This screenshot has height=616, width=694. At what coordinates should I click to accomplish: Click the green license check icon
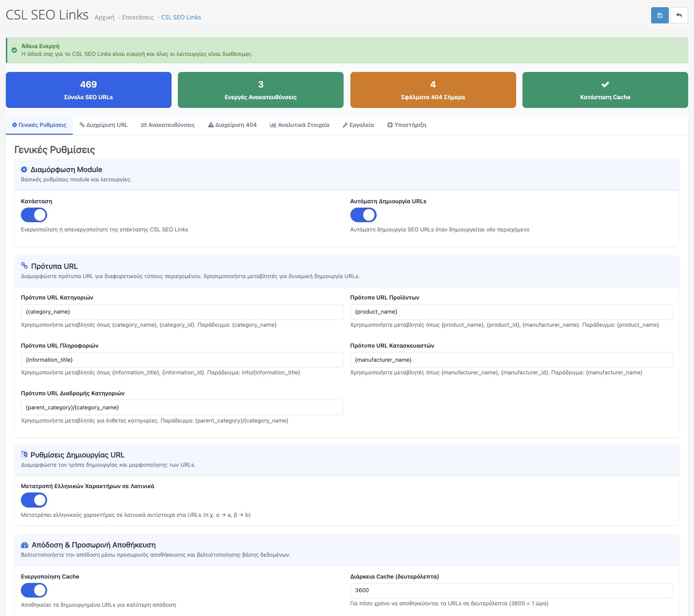[14, 50]
